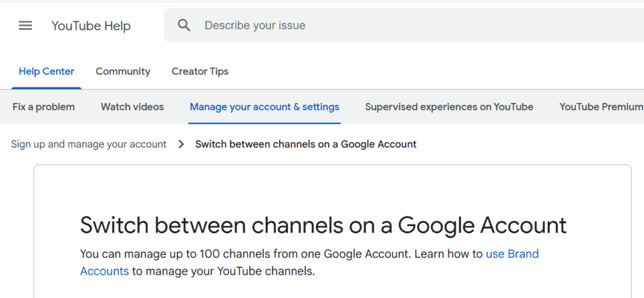Select 'Manage your account & settings' category

tap(265, 107)
